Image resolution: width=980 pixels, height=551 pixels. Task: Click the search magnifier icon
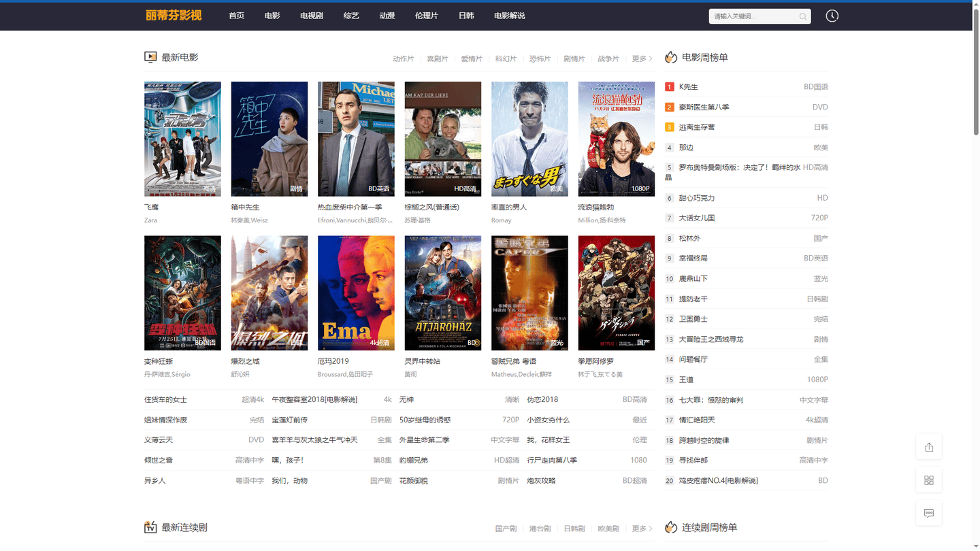803,16
